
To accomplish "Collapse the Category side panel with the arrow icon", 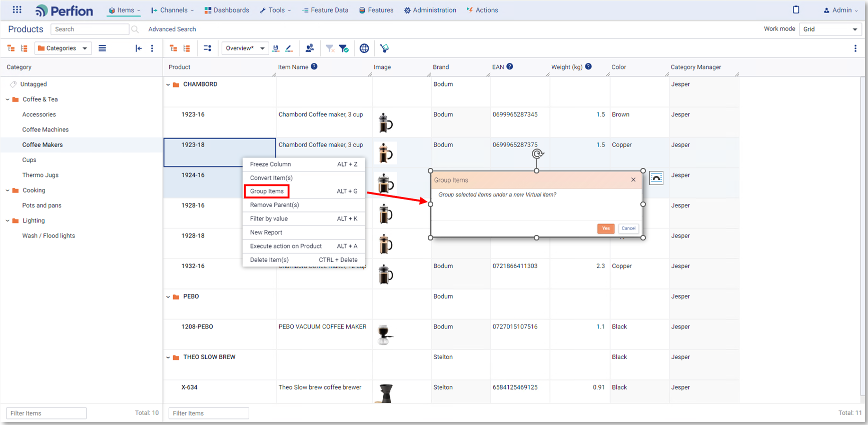I will [139, 48].
